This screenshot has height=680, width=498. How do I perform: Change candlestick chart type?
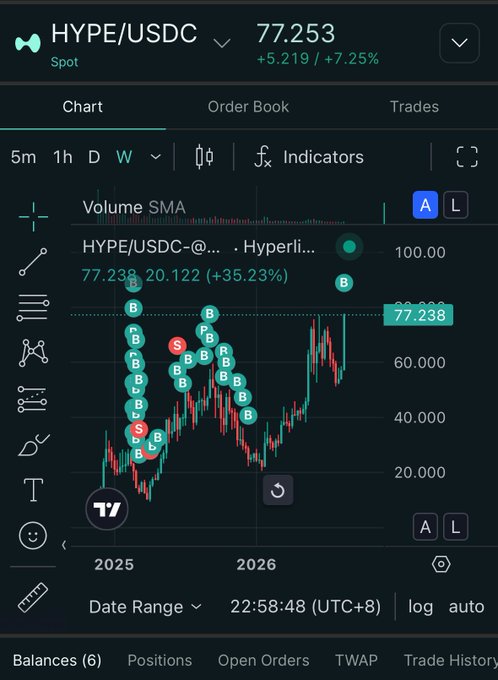click(x=204, y=157)
